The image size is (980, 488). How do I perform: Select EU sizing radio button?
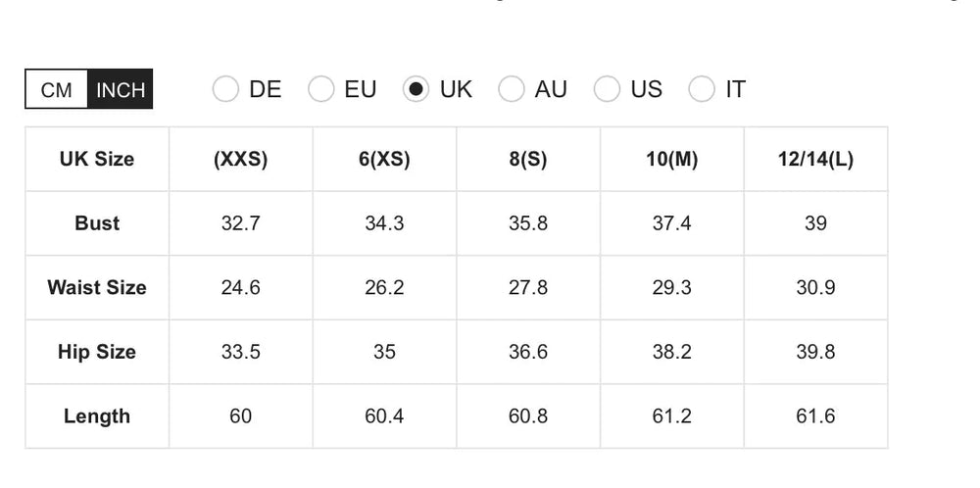321,89
